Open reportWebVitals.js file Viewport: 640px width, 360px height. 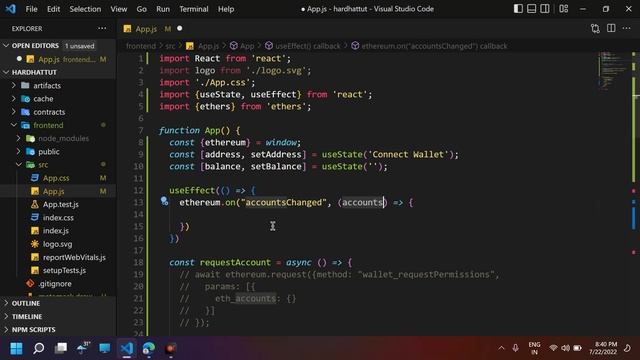(58, 257)
